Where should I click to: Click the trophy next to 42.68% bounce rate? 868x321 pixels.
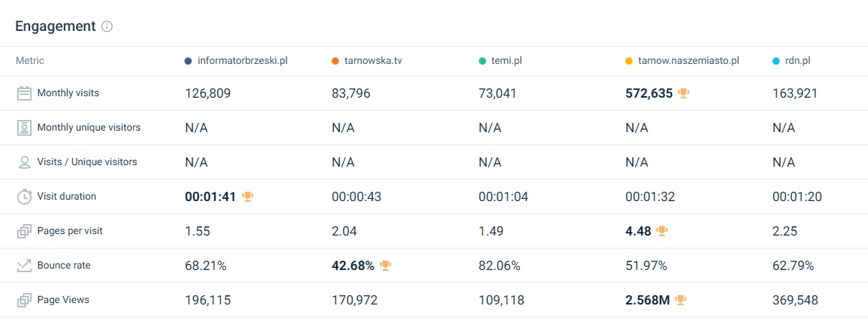(x=386, y=265)
